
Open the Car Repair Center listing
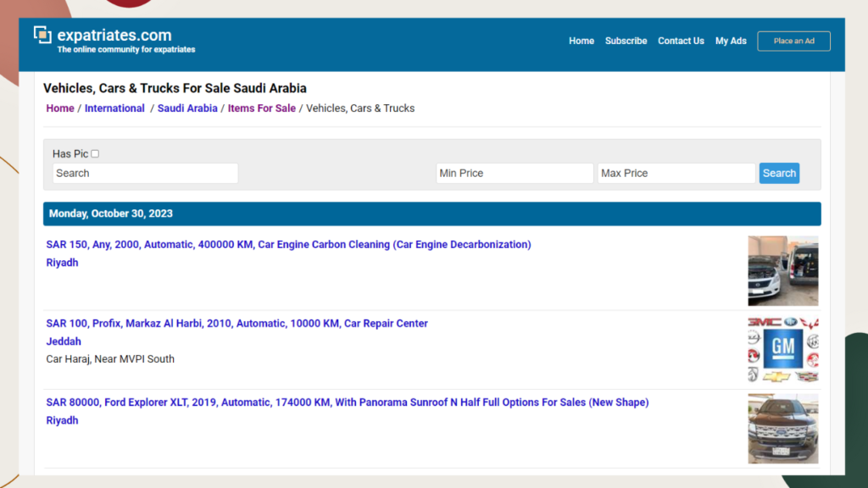tap(237, 323)
